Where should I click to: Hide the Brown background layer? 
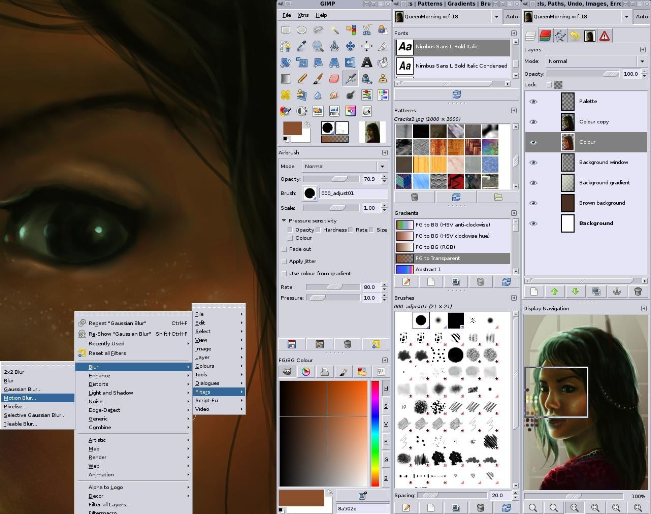534,203
